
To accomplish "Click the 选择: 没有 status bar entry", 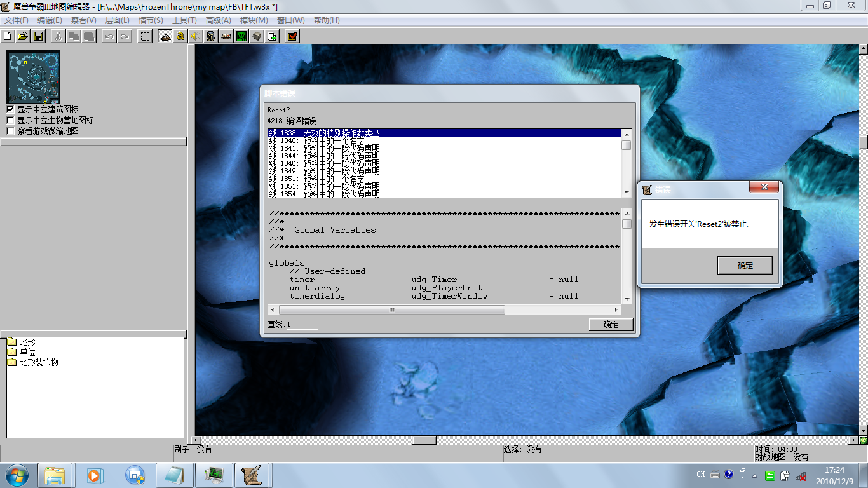I will click(522, 449).
